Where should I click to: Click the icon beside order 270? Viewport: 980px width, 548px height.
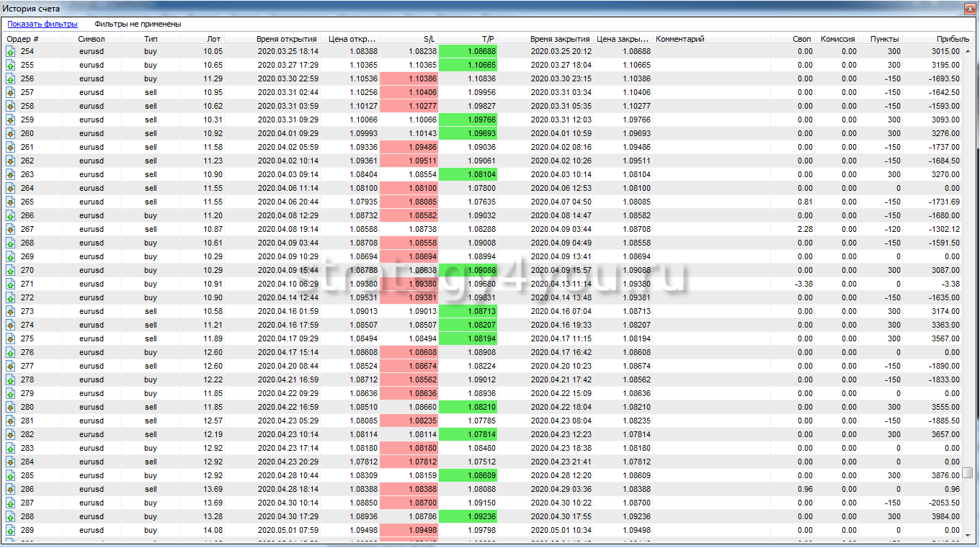[x=11, y=270]
